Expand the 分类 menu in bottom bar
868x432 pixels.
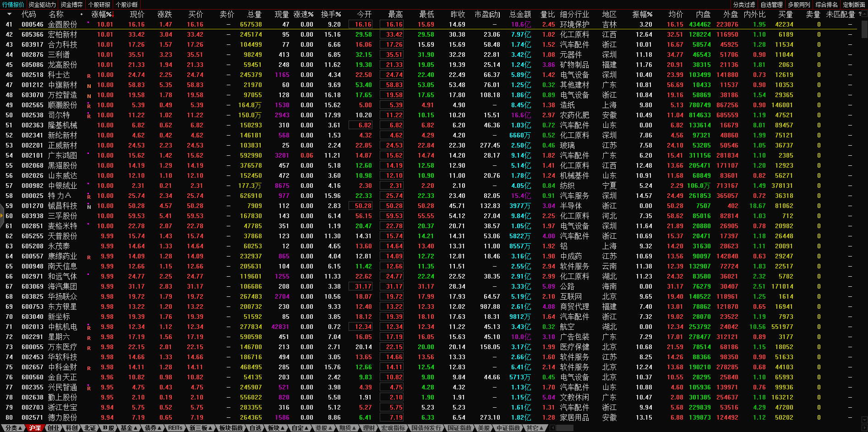[x=12, y=428]
